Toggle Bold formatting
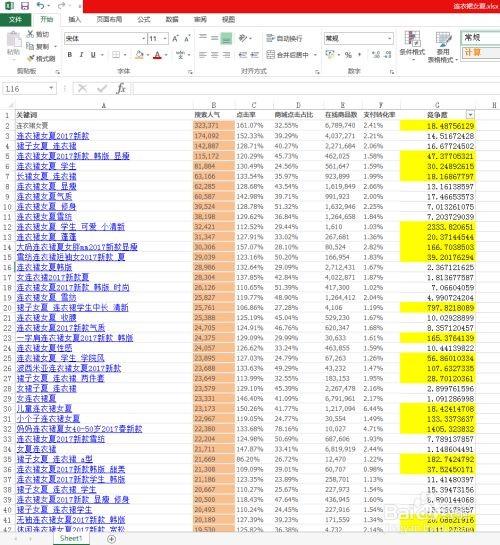Viewport: 500px width, 545px height. (x=70, y=55)
